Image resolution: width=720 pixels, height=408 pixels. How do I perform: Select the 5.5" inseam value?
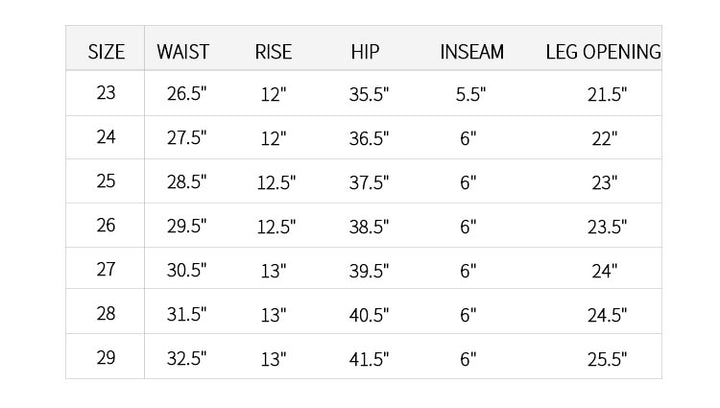(x=470, y=95)
